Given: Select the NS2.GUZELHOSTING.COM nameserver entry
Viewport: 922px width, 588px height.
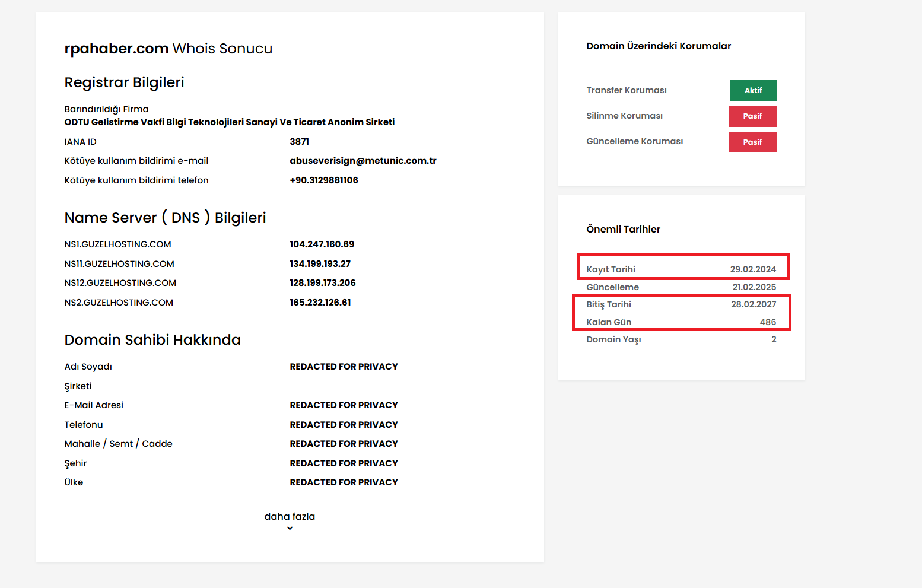Looking at the screenshot, I should click(119, 302).
